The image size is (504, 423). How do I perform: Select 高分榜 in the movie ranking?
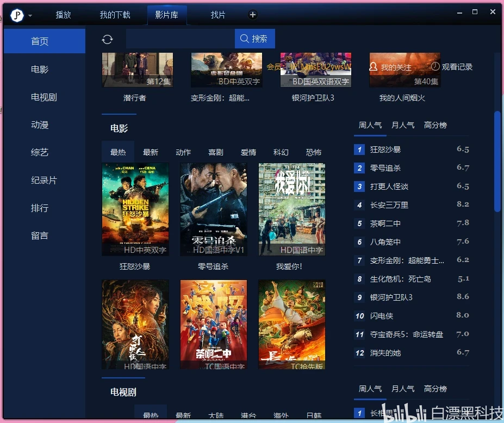(435, 125)
